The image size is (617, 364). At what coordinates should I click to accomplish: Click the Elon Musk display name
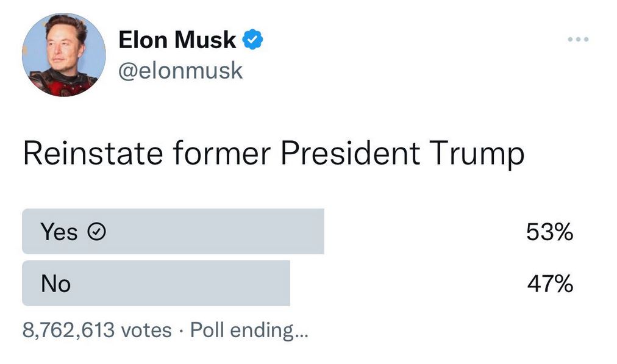pyautogui.click(x=177, y=40)
